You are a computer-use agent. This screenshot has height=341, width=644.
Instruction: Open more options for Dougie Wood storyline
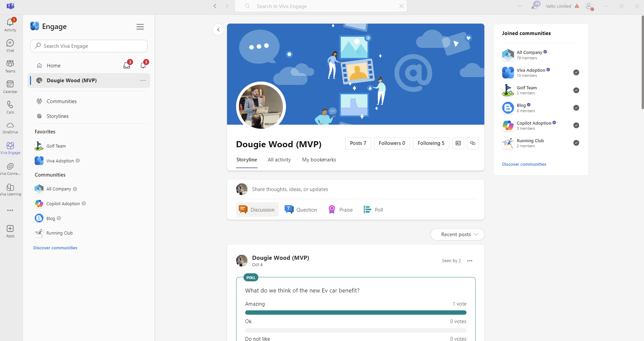[x=143, y=81]
